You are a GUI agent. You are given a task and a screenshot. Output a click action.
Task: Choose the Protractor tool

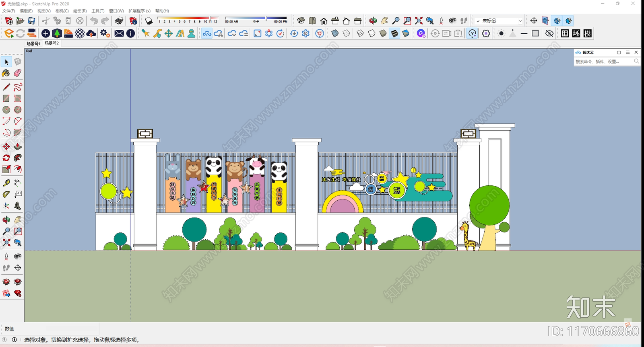pos(6,194)
